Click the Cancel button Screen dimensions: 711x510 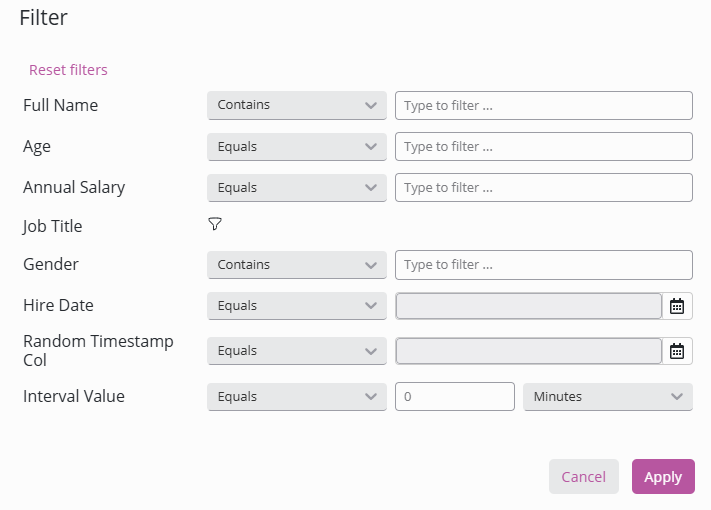pyautogui.click(x=583, y=477)
